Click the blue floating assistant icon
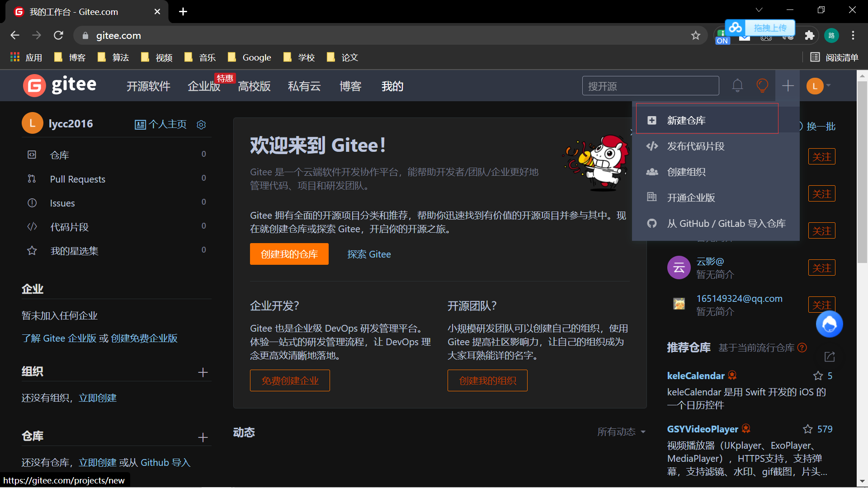The height and width of the screenshot is (488, 868). click(x=829, y=324)
